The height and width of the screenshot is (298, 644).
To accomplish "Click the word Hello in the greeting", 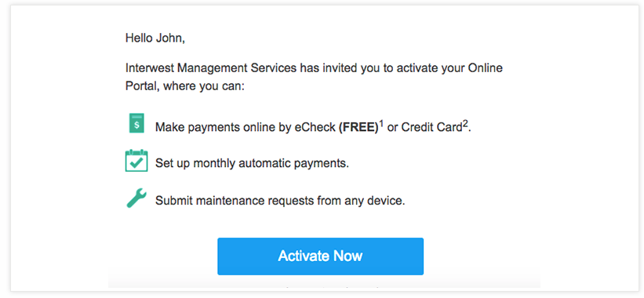I will point(139,38).
